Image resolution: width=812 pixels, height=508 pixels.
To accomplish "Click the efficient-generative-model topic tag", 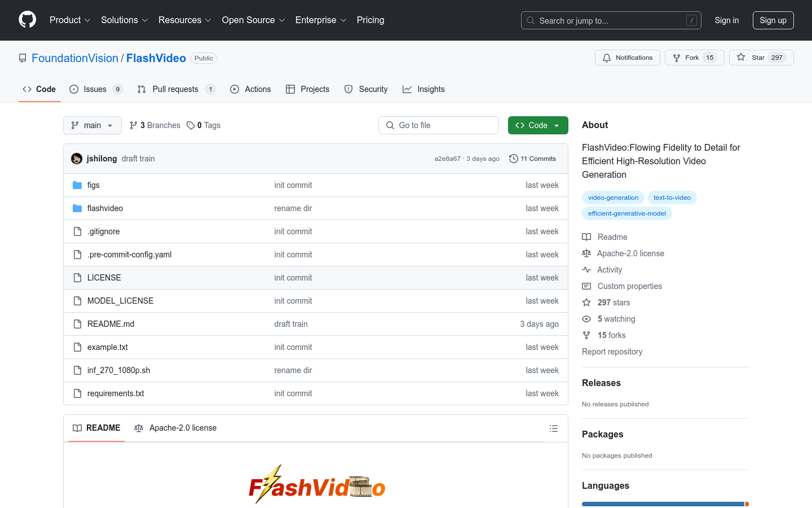I will pyautogui.click(x=627, y=213).
